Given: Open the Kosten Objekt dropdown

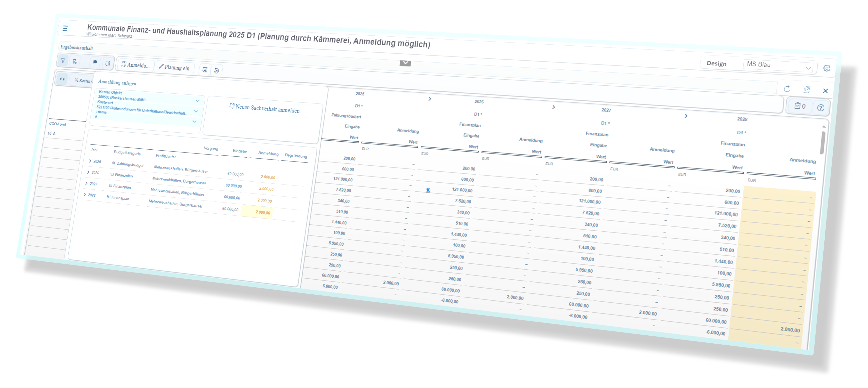Looking at the screenshot, I should click(197, 100).
